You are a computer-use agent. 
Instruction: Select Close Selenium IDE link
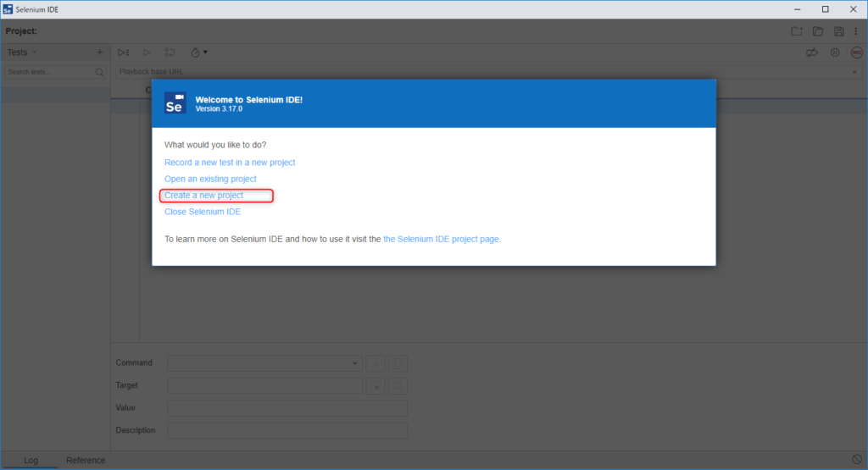coord(203,212)
